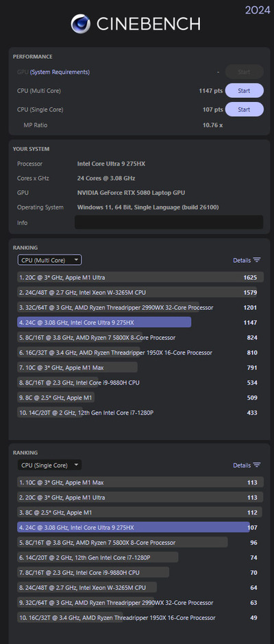Click the filter icon beside single-core Details

[257, 465]
